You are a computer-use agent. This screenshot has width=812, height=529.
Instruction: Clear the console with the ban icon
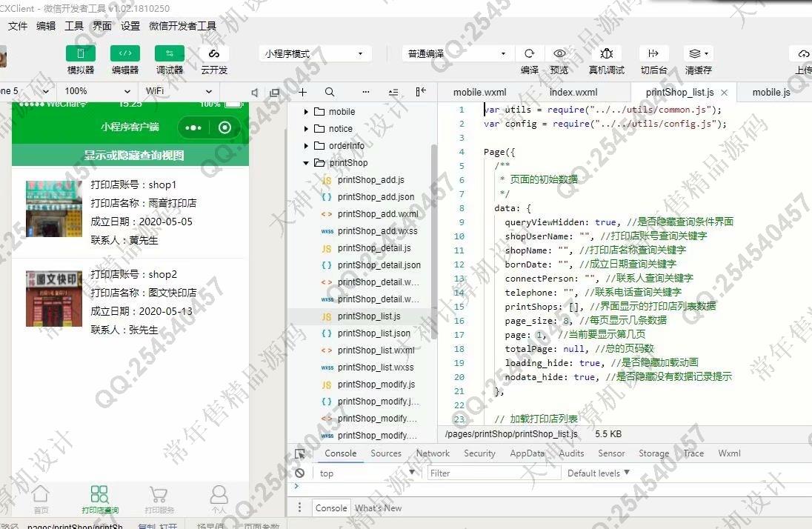pos(300,473)
